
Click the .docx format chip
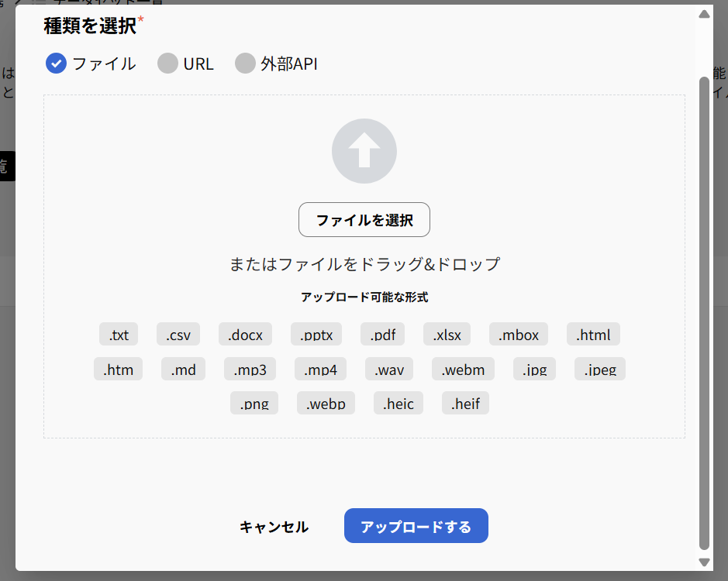coord(245,334)
